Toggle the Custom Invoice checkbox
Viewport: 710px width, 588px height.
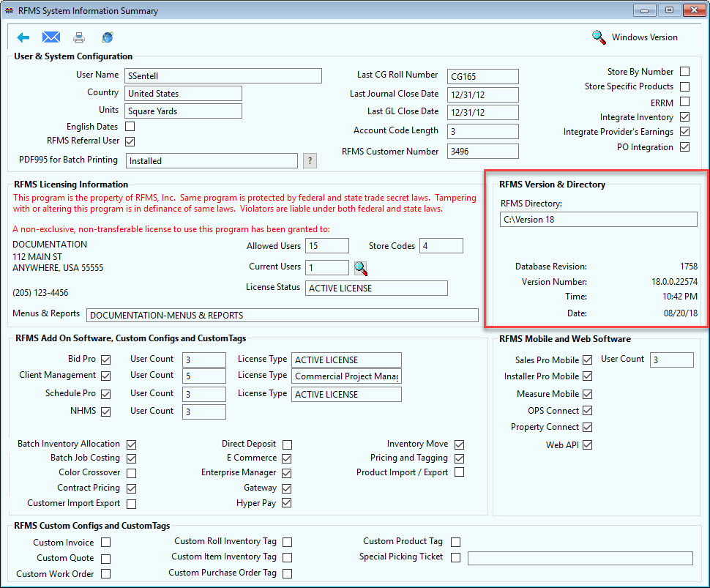[105, 543]
